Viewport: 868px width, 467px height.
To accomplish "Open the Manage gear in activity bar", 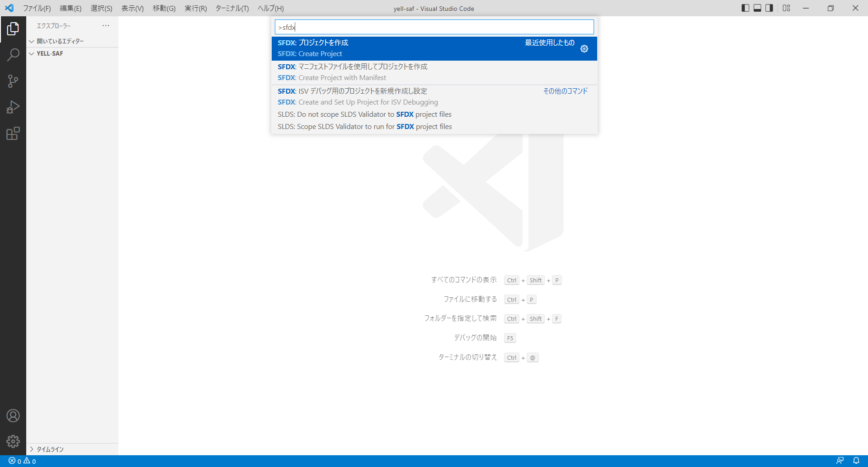I will [x=13, y=441].
